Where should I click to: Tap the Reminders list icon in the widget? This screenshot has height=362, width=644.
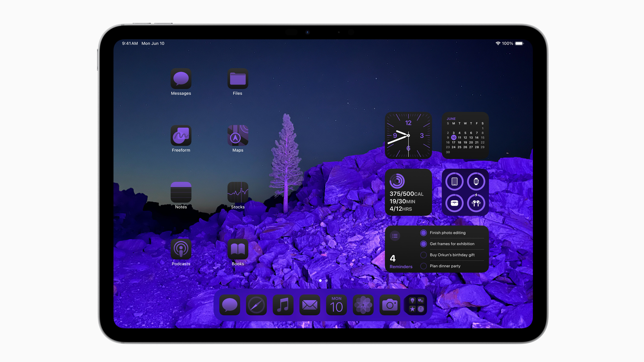[395, 236]
